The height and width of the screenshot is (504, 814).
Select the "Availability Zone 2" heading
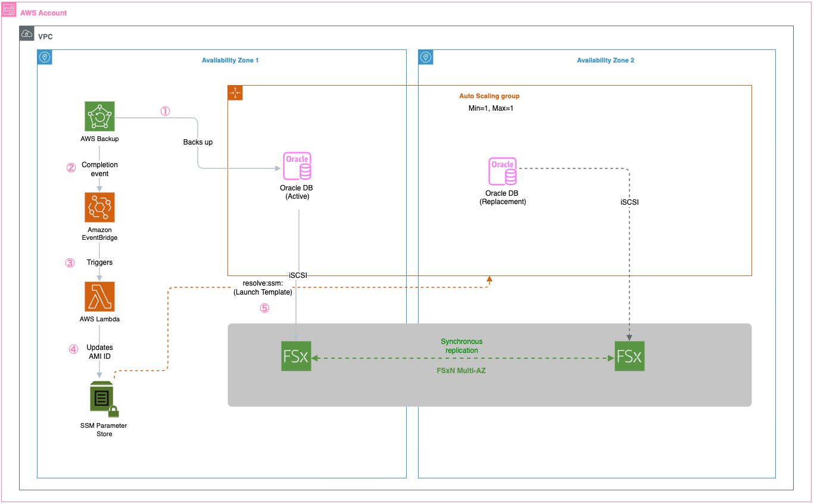click(606, 61)
